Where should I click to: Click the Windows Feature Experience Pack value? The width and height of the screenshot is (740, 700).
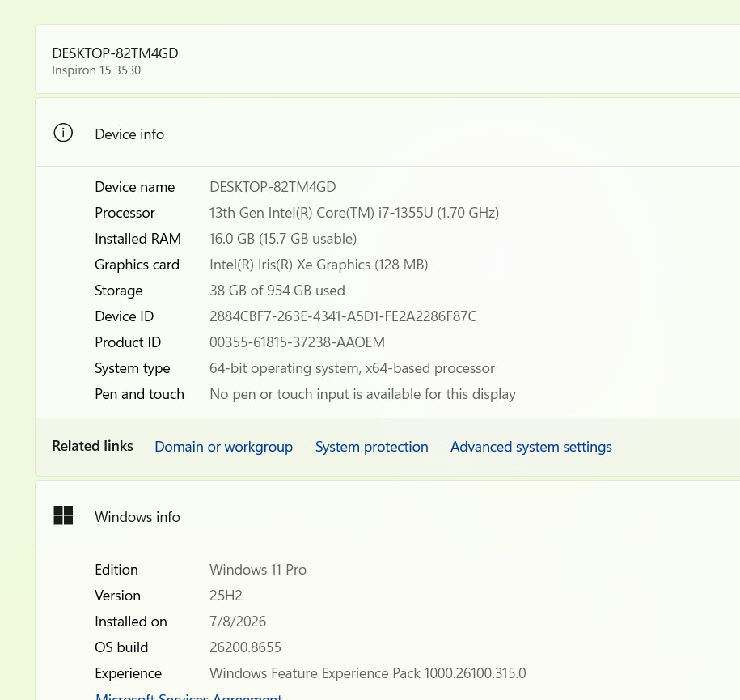coord(368,673)
